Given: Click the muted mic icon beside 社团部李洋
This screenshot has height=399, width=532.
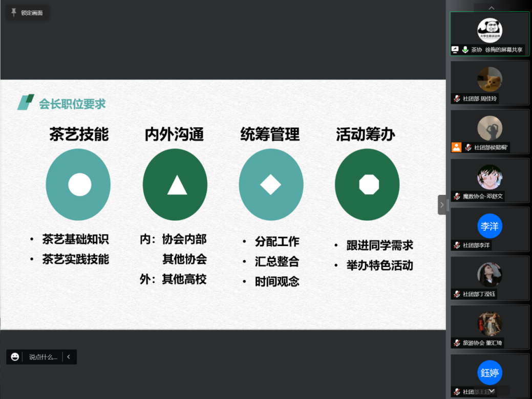Looking at the screenshot, I should tap(457, 246).
